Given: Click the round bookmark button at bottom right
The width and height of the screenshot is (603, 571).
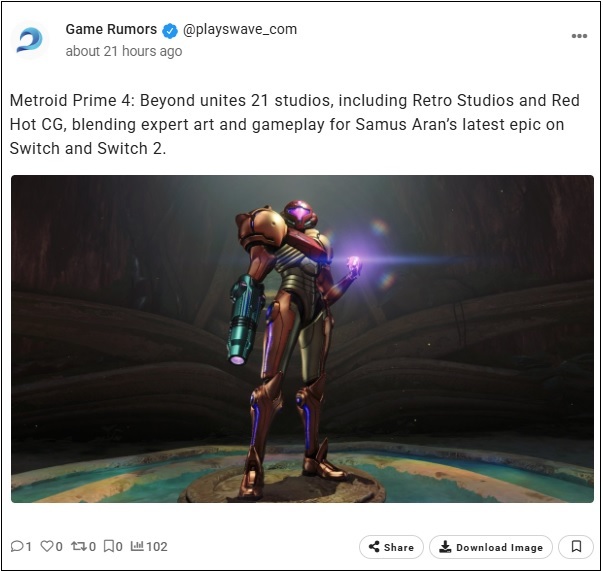Looking at the screenshot, I should [x=576, y=547].
